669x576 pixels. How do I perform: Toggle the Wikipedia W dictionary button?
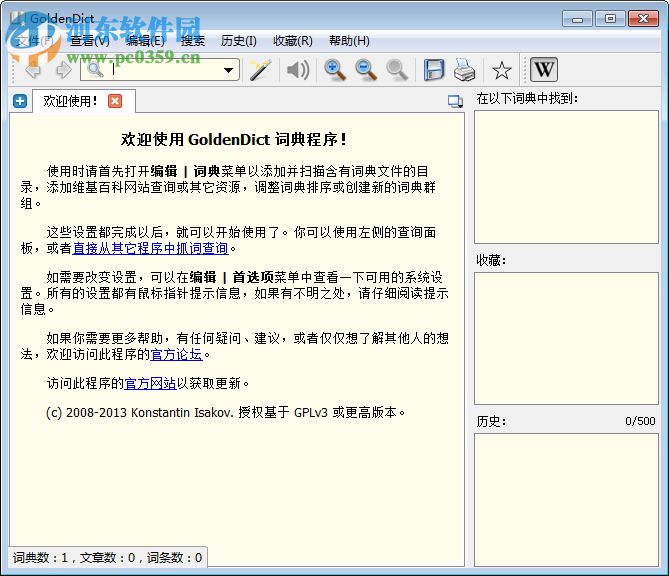pyautogui.click(x=544, y=69)
